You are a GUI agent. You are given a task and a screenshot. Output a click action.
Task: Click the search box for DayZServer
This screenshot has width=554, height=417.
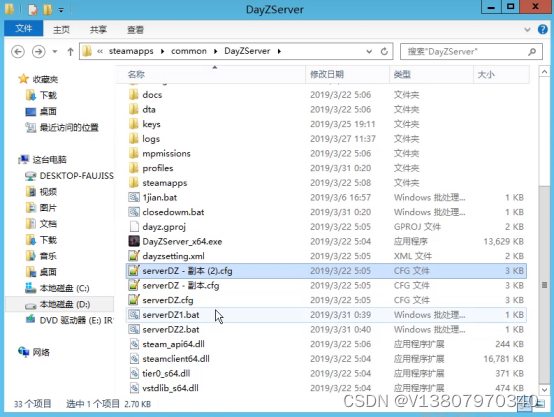pyautogui.click(x=471, y=52)
